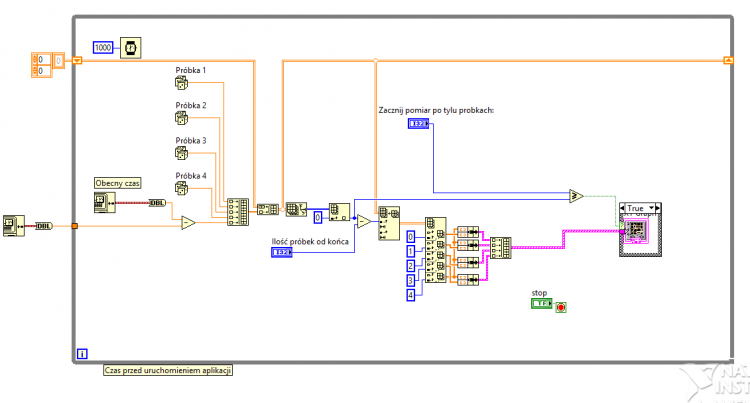The height and width of the screenshot is (403, 750).
Task: Click the 1000 numeric constant
Action: pyautogui.click(x=103, y=47)
